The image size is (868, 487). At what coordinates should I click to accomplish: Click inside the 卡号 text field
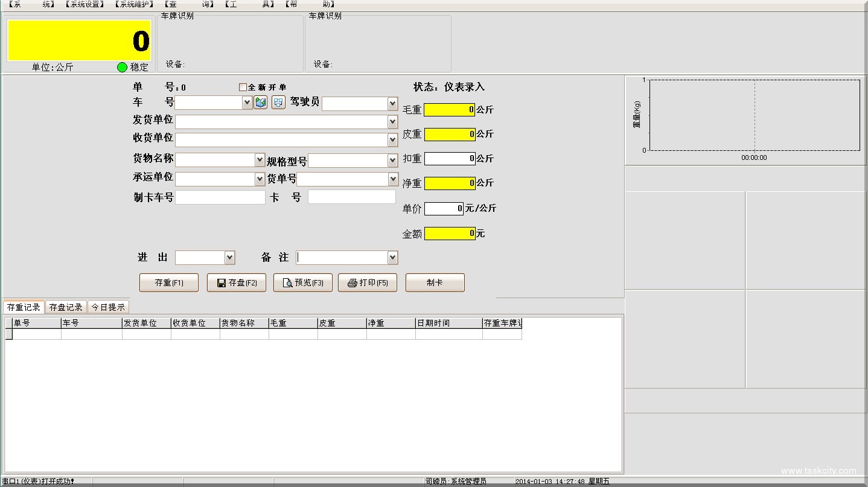click(352, 197)
